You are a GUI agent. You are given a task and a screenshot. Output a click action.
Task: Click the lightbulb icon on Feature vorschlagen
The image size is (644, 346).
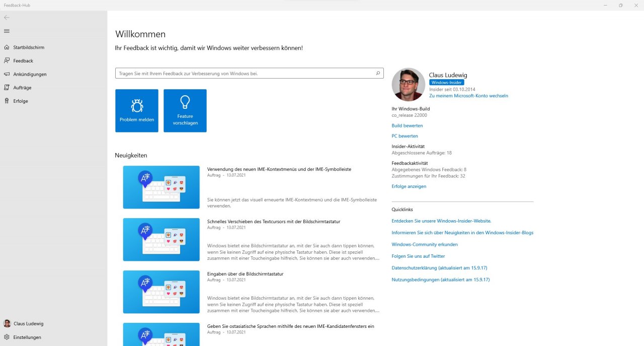[185, 102]
